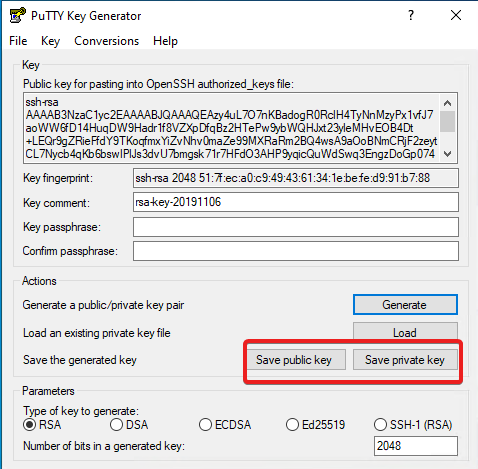Open the Help menu

click(x=165, y=41)
